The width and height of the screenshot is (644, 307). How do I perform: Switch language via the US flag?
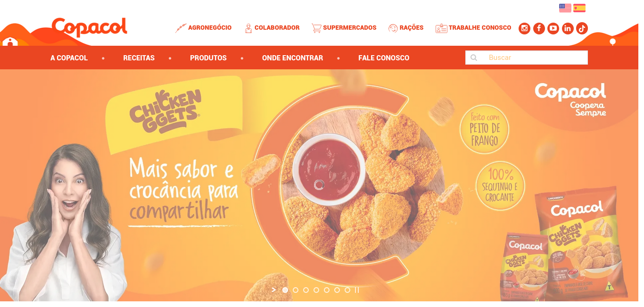(565, 8)
